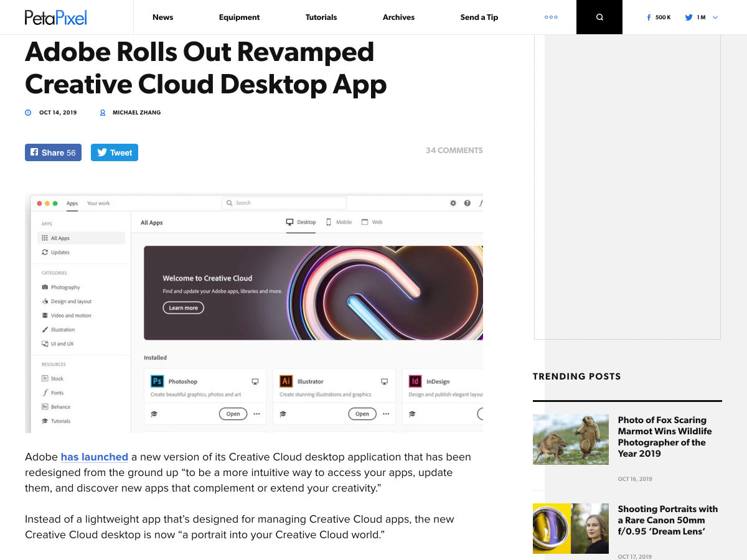Viewport: 747px width, 560px height.
Task: Click the sidebar advertisement box
Action: click(x=627, y=187)
